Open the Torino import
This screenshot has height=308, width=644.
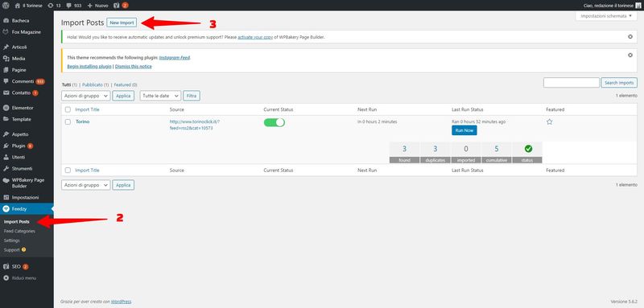click(83, 121)
